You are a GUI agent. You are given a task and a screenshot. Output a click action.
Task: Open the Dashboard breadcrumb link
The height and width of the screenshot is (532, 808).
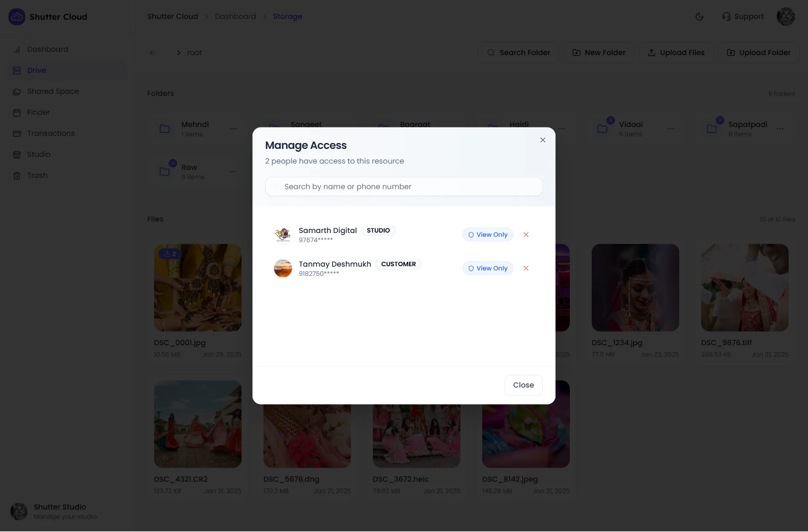click(x=235, y=16)
